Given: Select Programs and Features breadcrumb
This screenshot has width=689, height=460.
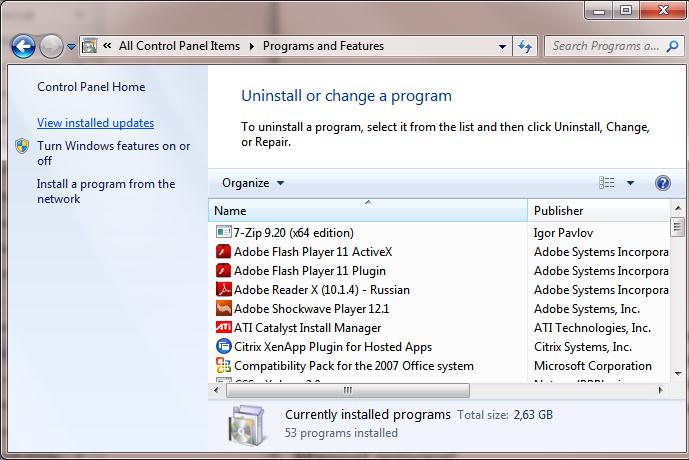Looking at the screenshot, I should point(323,46).
